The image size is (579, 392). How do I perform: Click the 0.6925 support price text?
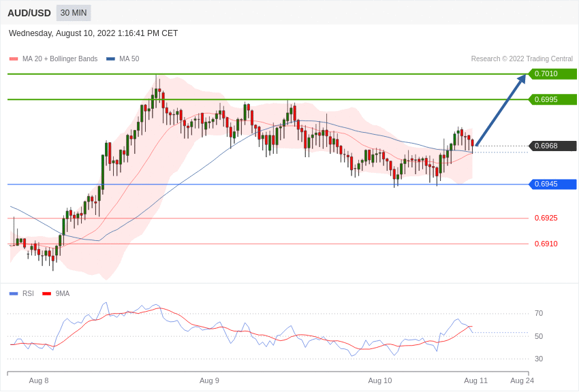coord(546,218)
